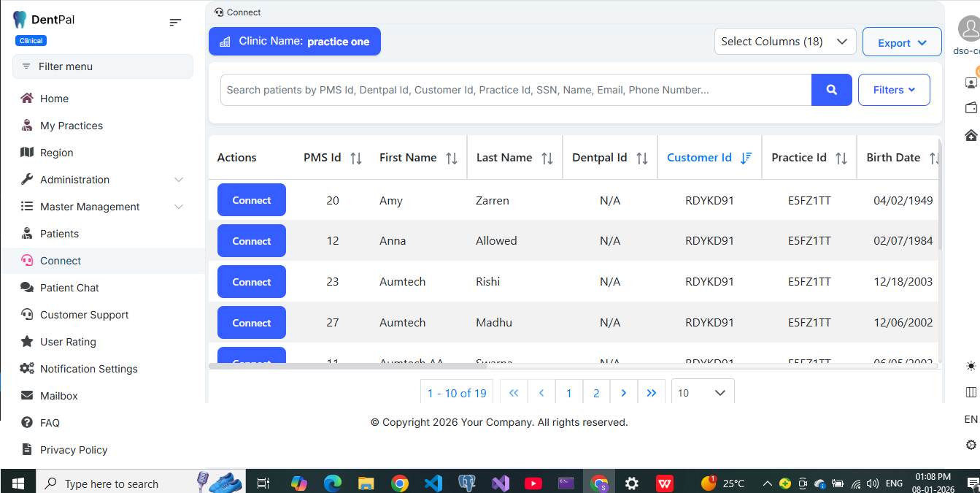Click the Customer Id sort icon
This screenshot has width=980, height=493.
(x=746, y=158)
